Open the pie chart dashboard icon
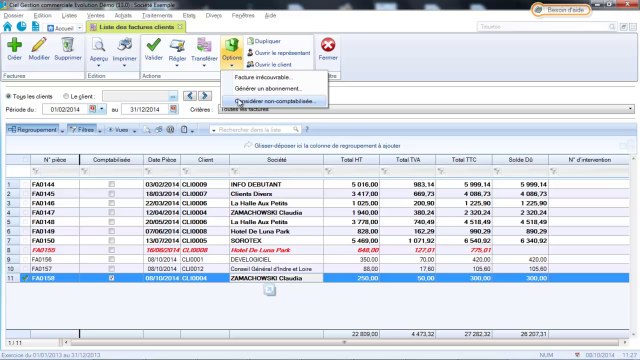The height and width of the screenshot is (360, 640). pos(21,27)
